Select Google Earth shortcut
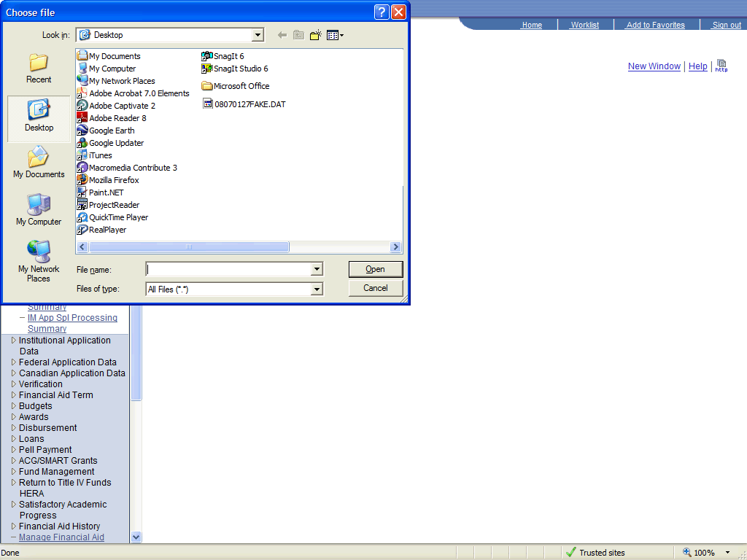Image resolution: width=747 pixels, height=560 pixels. coord(107,130)
